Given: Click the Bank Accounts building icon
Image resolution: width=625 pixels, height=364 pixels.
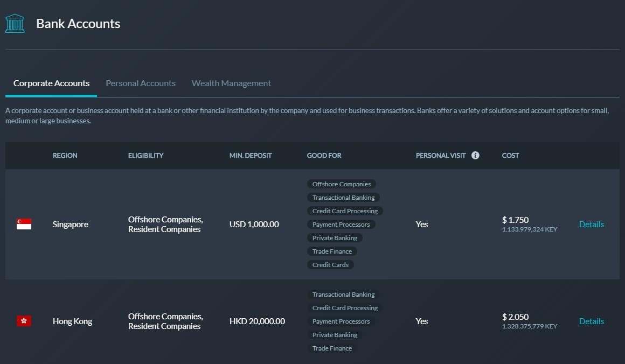Looking at the screenshot, I should click(15, 24).
